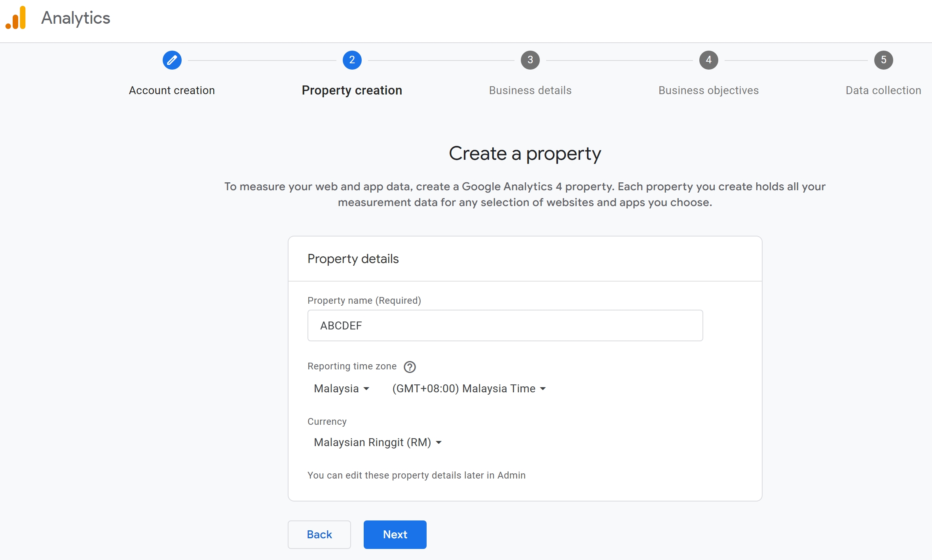Click the step 4 circle icon
This screenshot has width=932, height=560.
click(x=708, y=60)
